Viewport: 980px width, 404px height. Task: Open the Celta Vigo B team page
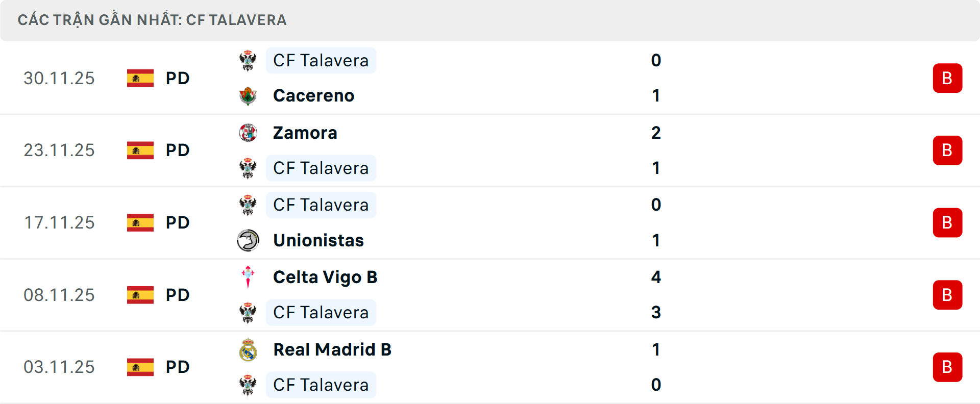pos(325,277)
